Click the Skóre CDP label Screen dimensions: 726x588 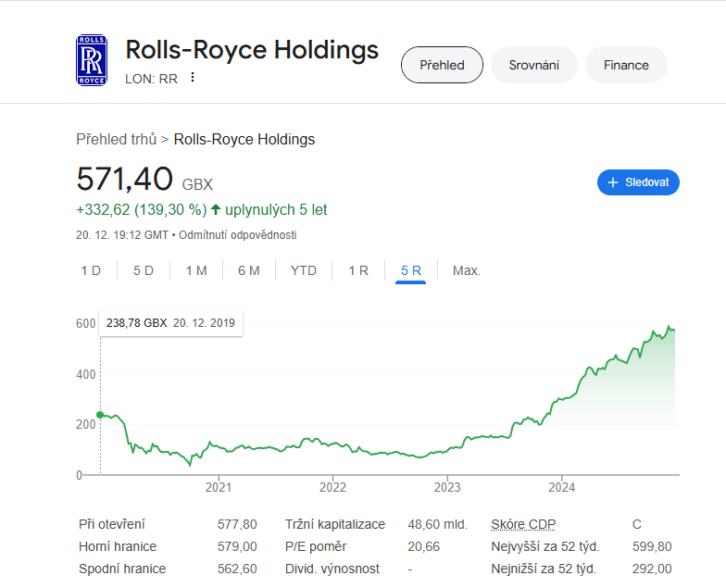point(523,524)
